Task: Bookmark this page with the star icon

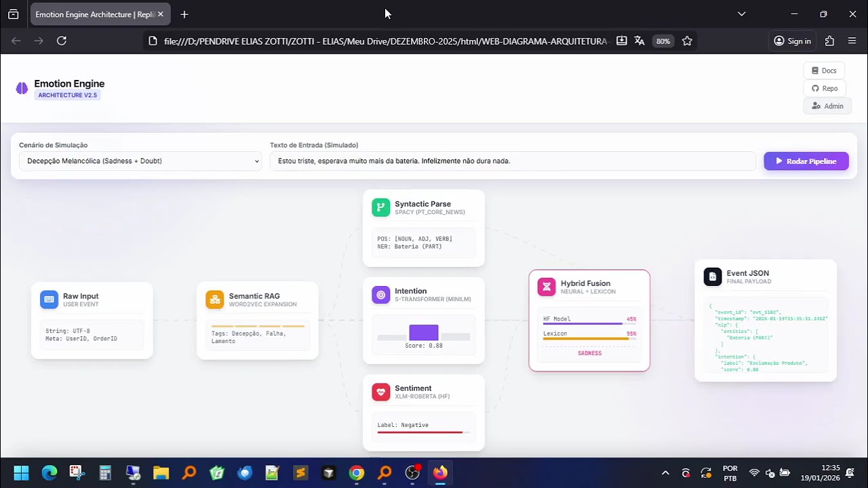Action: (687, 41)
